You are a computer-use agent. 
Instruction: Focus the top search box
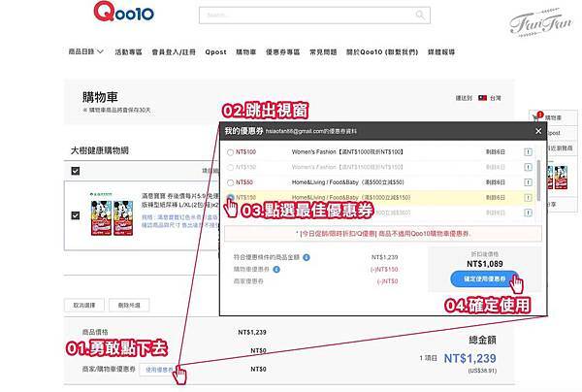tap(314, 16)
